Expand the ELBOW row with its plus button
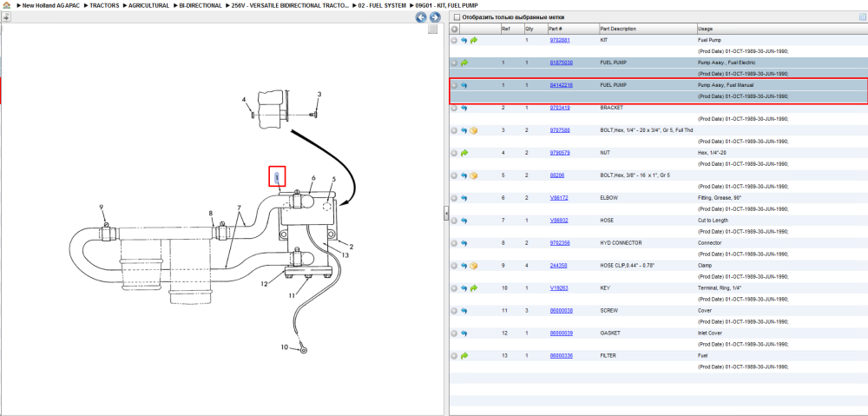This screenshot has width=868, height=416. [x=454, y=198]
